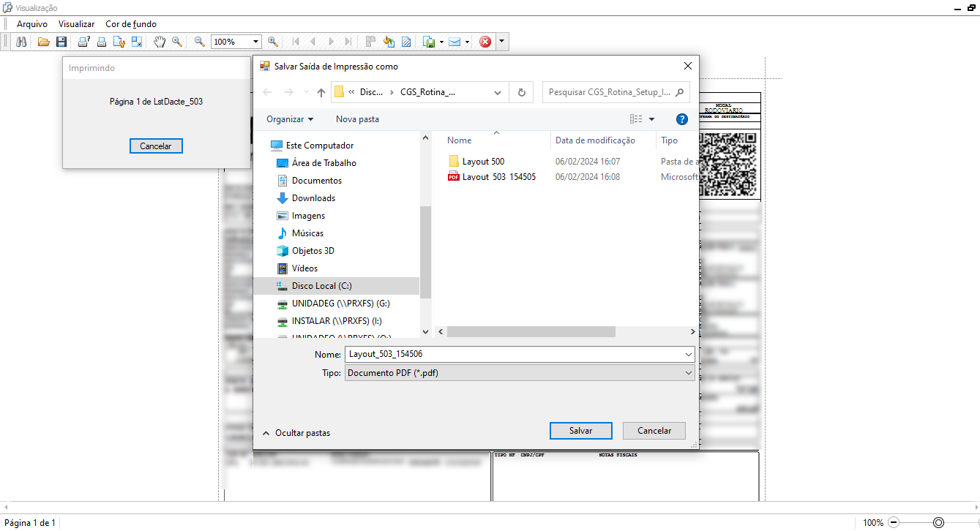980x531 pixels.
Task: Sort by Data de modificação column header
Action: coord(595,140)
